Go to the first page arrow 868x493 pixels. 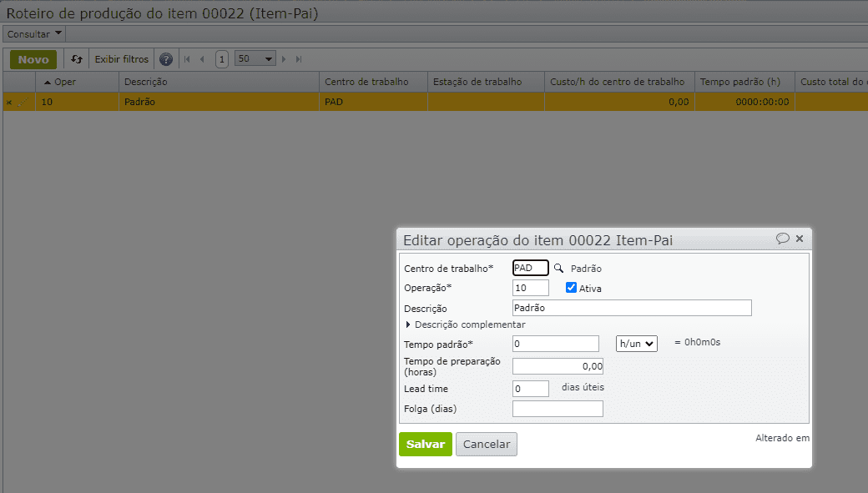[x=187, y=59]
